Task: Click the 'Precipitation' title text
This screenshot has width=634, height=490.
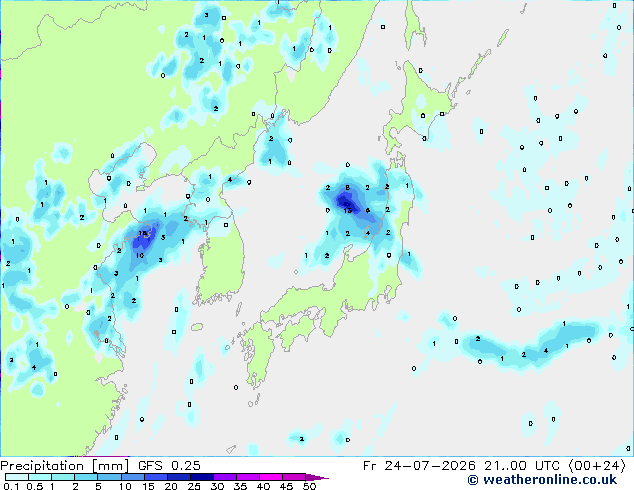Action: pyautogui.click(x=42, y=466)
